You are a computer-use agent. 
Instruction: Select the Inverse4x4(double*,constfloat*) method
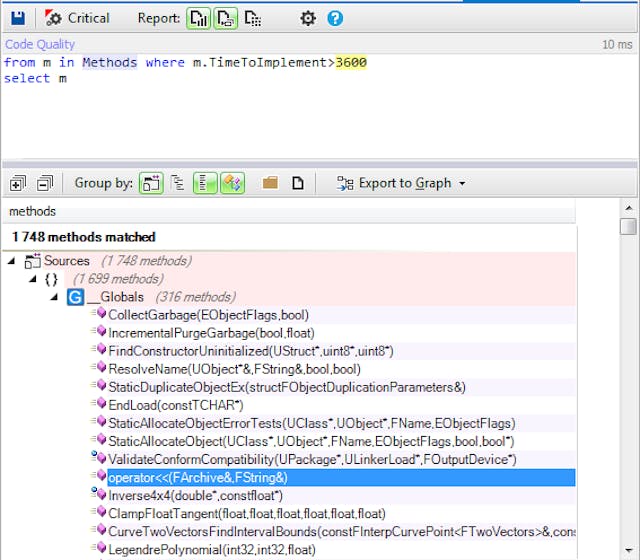coord(195,495)
